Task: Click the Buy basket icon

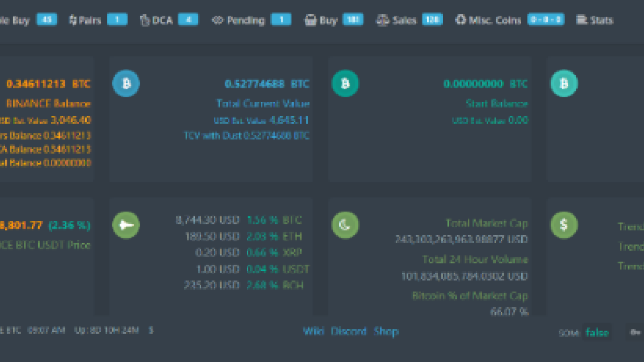Action: pyautogui.click(x=310, y=20)
